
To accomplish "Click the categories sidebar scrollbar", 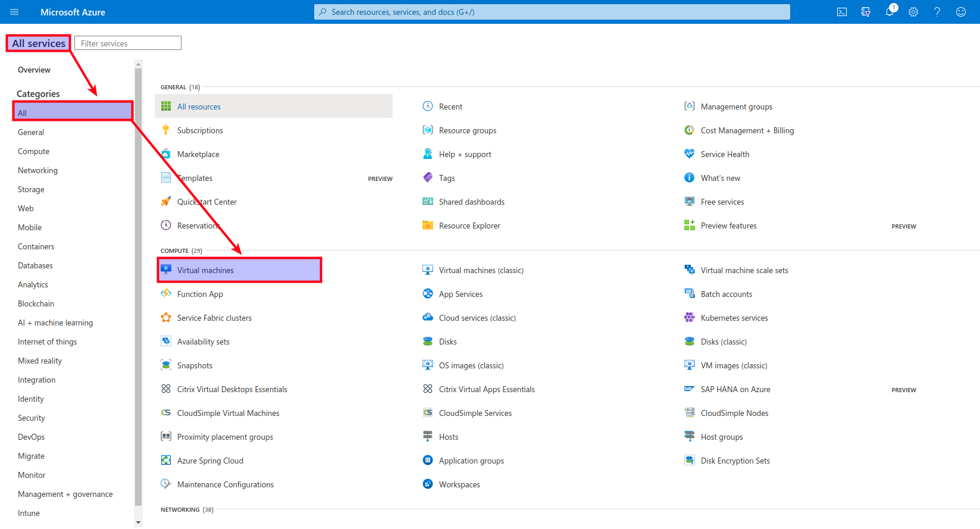I will (138, 286).
